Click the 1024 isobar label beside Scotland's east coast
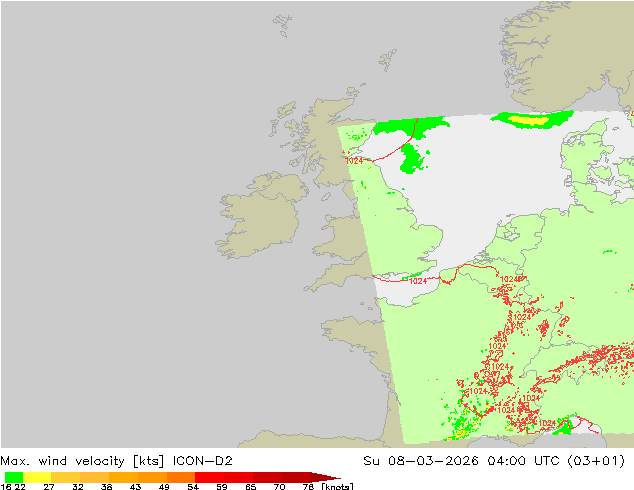 coord(354,161)
